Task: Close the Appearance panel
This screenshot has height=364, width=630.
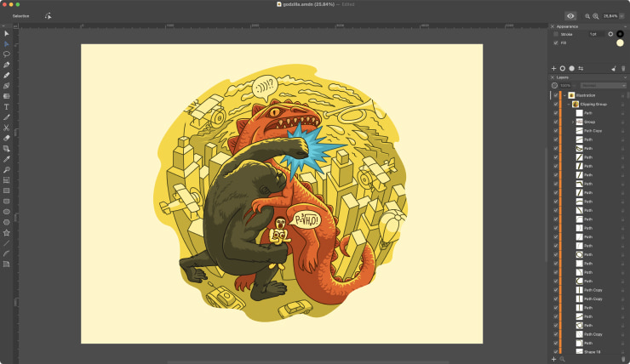Action: click(x=553, y=26)
